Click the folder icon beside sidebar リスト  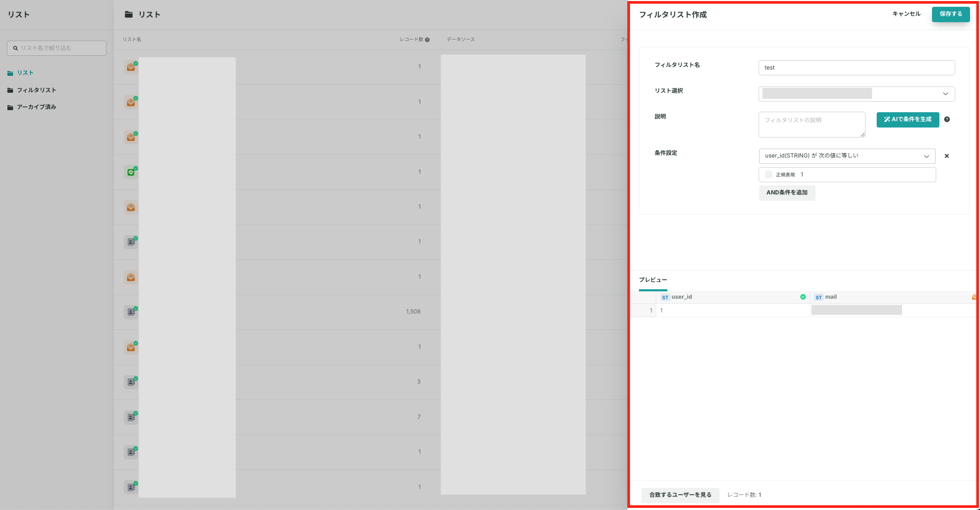(10, 73)
